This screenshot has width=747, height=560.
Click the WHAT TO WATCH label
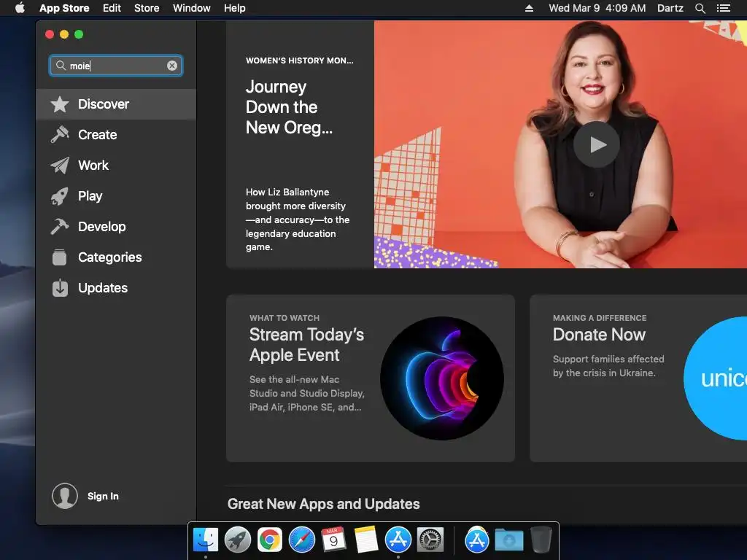285,318
